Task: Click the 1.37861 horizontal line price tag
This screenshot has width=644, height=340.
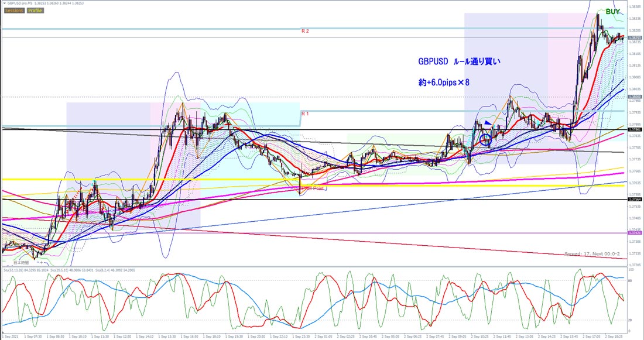Action: (x=635, y=130)
